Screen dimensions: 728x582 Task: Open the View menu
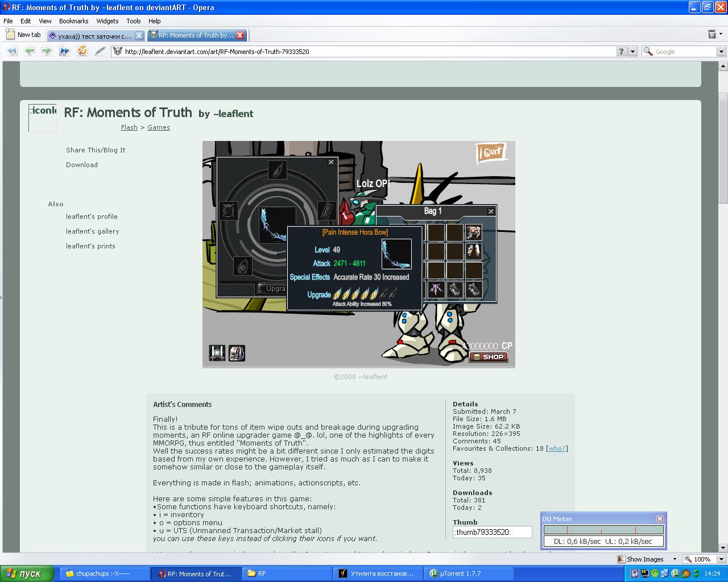(45, 21)
